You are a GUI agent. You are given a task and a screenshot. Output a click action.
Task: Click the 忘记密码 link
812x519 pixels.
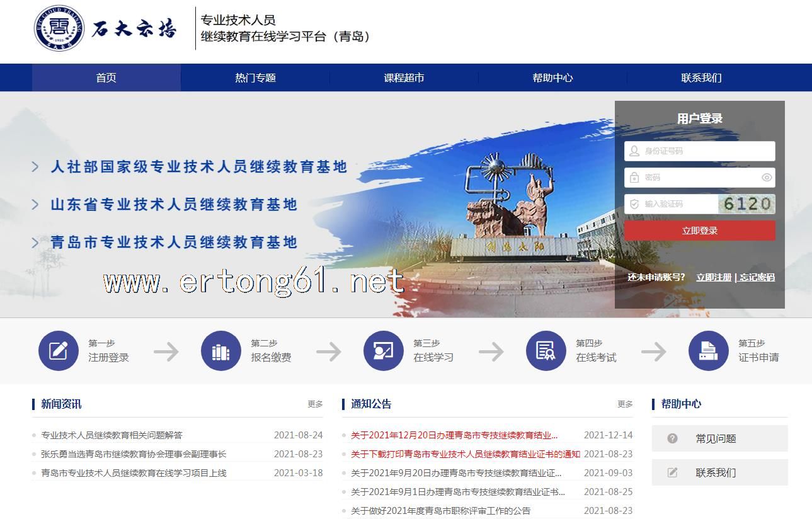click(x=757, y=278)
